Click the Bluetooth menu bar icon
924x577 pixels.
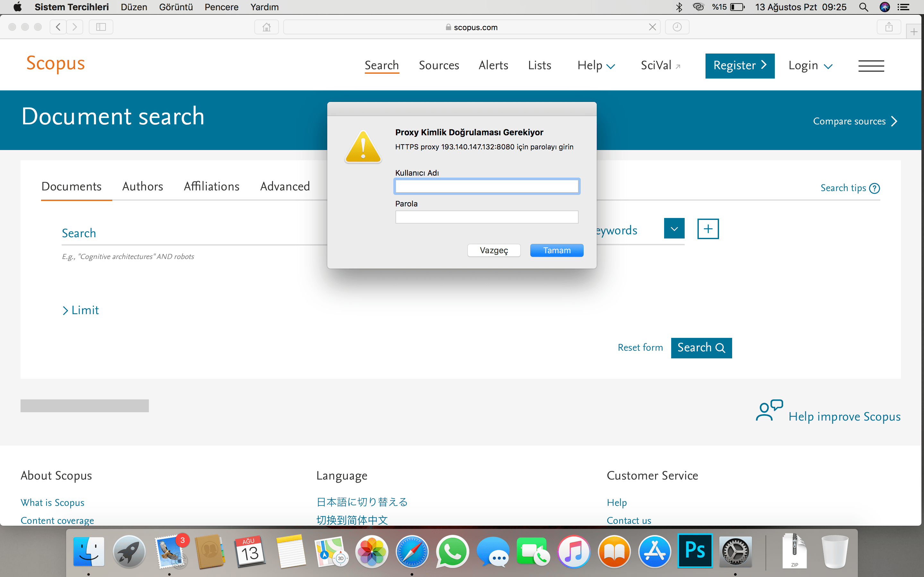[x=679, y=7]
